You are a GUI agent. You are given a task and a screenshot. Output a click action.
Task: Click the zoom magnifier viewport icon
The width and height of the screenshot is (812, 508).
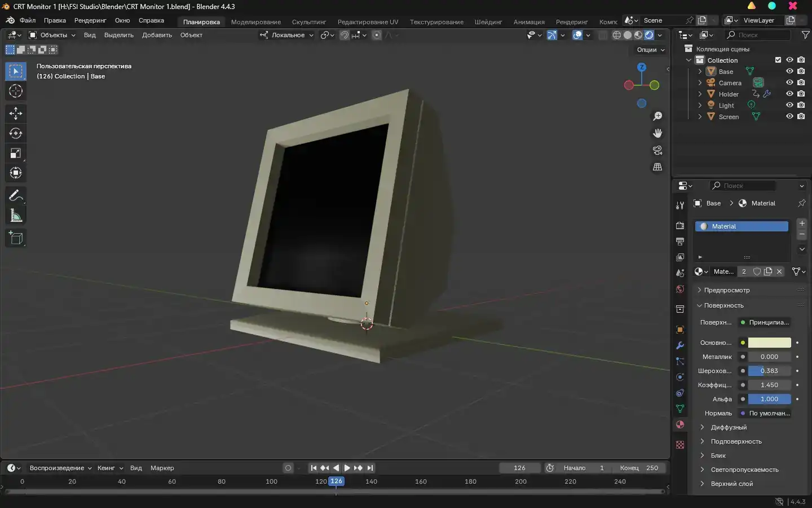point(657,116)
